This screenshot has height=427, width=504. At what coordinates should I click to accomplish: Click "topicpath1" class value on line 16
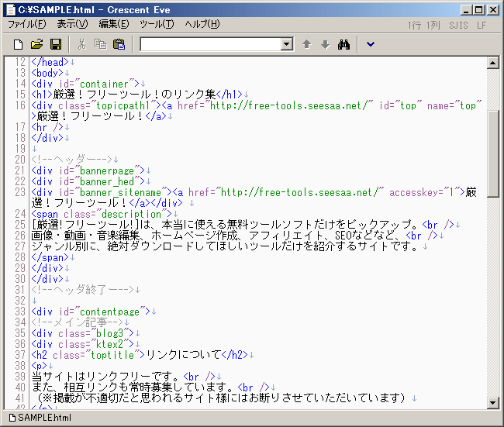123,105
